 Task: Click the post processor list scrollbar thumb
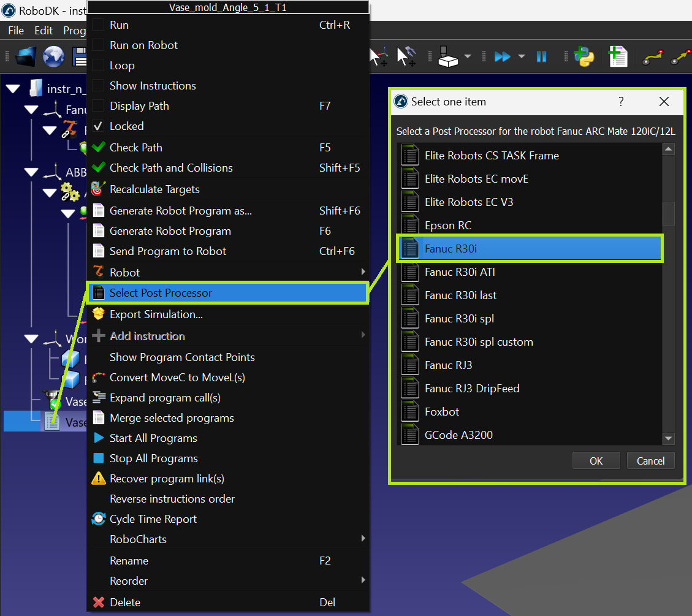668,213
